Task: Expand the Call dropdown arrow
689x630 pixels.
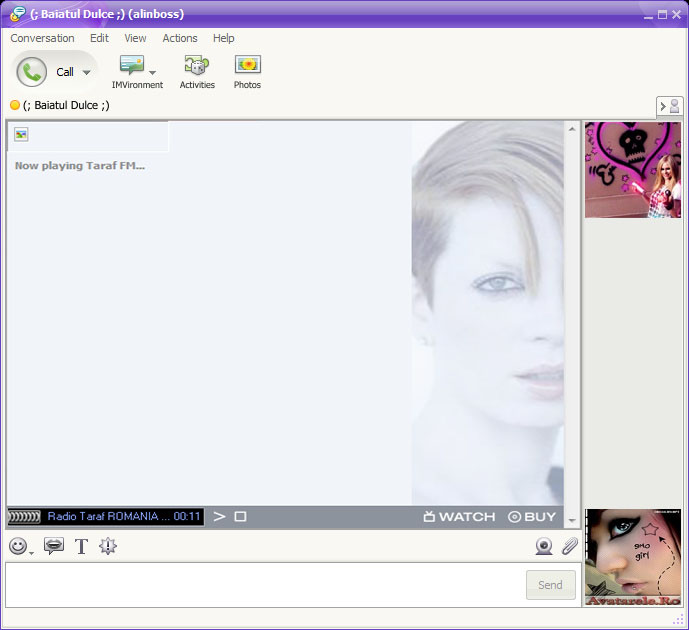Action: coord(87,72)
